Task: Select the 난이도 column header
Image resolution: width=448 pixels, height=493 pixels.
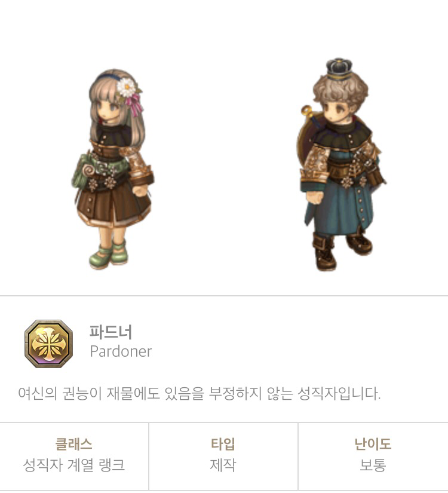Action: (x=373, y=444)
